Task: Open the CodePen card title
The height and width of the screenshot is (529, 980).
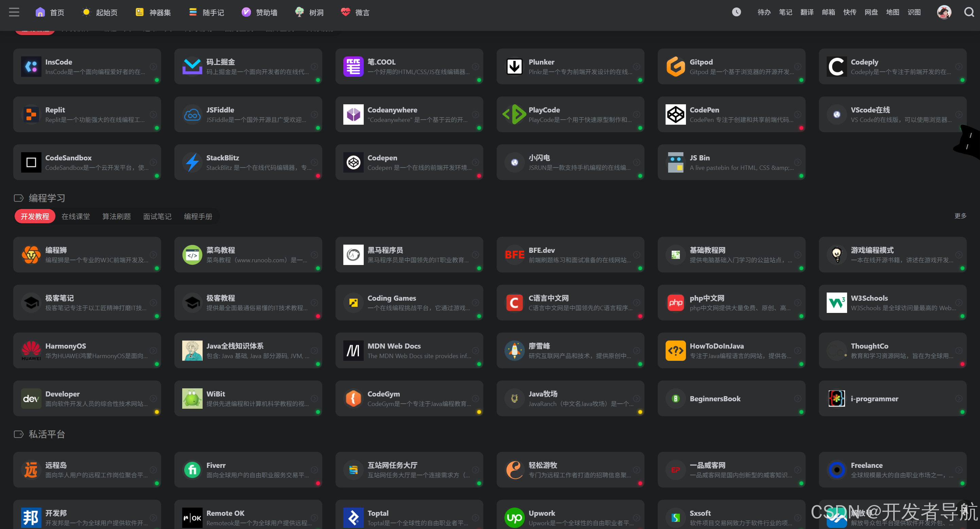Action: tap(704, 110)
